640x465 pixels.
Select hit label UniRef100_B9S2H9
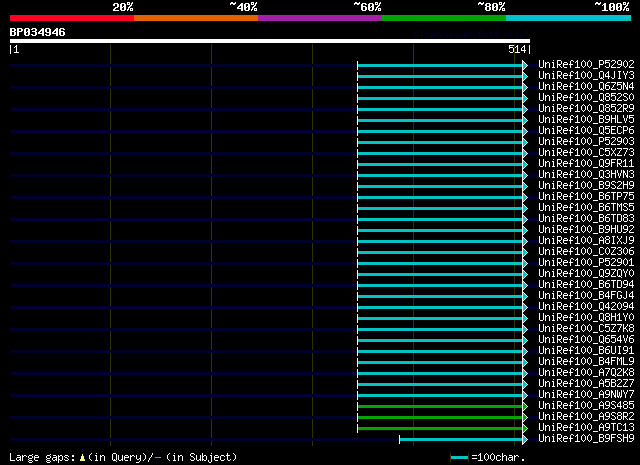point(586,186)
